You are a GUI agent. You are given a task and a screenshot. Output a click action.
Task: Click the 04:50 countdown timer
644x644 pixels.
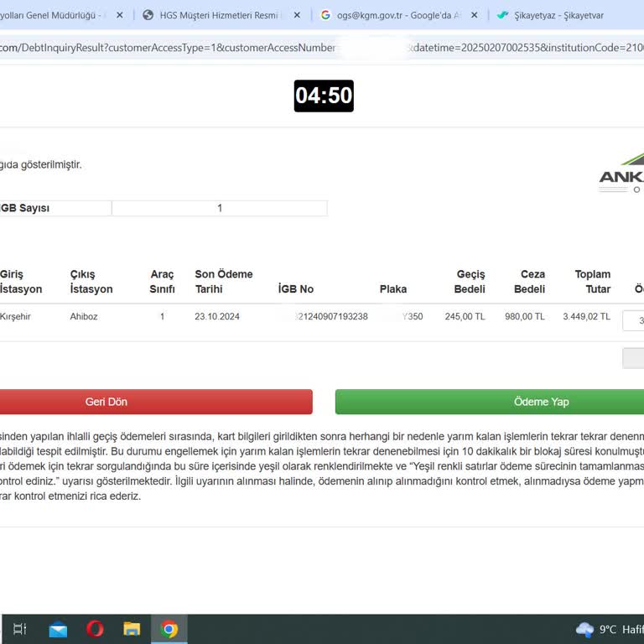pyautogui.click(x=324, y=96)
